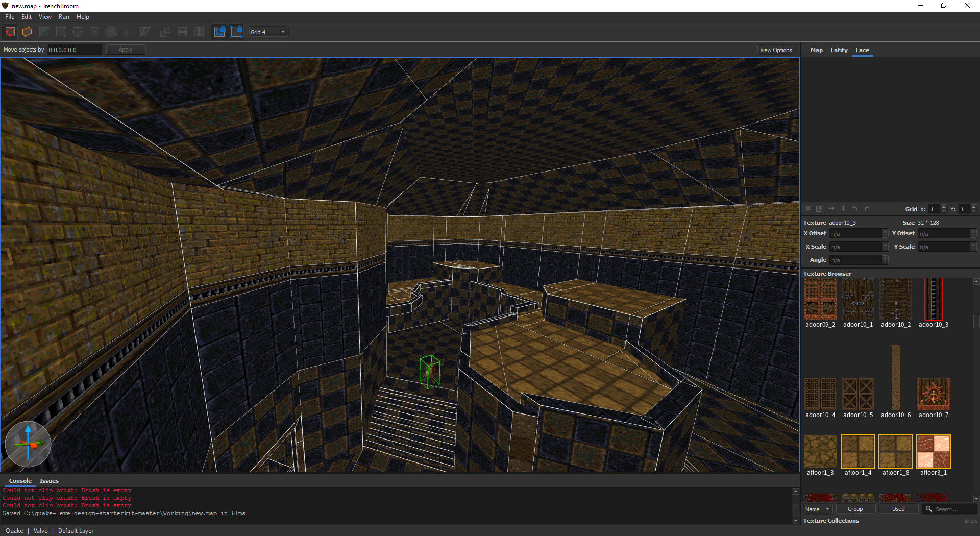Select the clip tool icon
980x536 pixels.
click(44, 32)
